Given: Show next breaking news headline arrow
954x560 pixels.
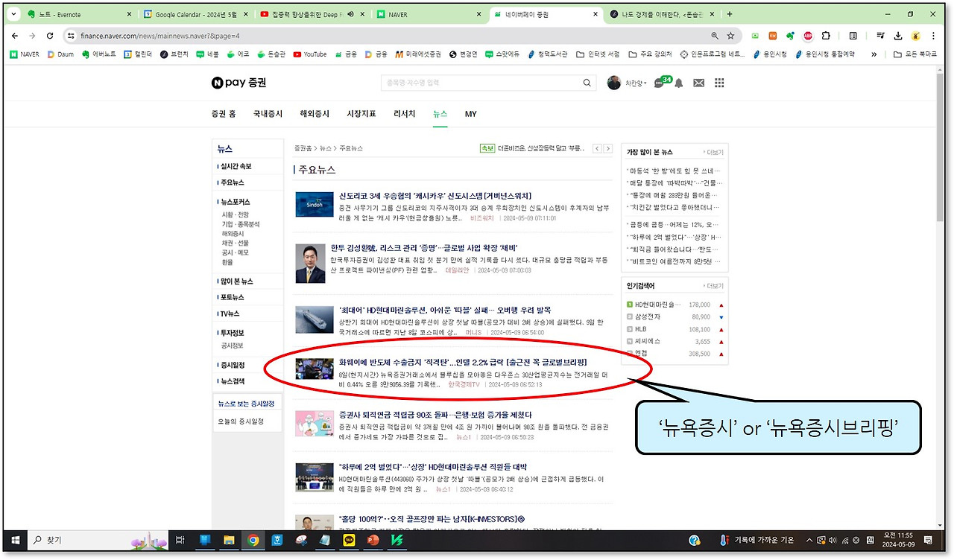Looking at the screenshot, I should click(607, 149).
